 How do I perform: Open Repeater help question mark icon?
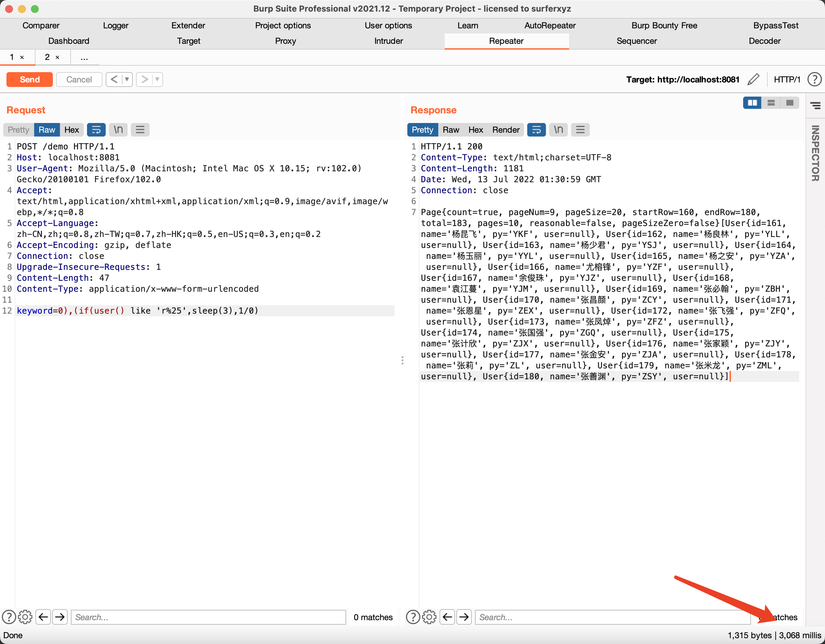click(814, 79)
